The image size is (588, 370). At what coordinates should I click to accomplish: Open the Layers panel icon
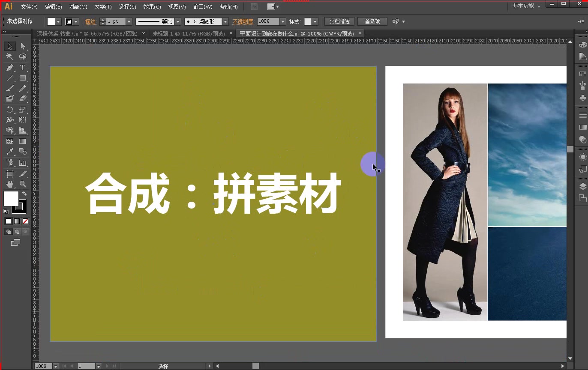coord(582,186)
